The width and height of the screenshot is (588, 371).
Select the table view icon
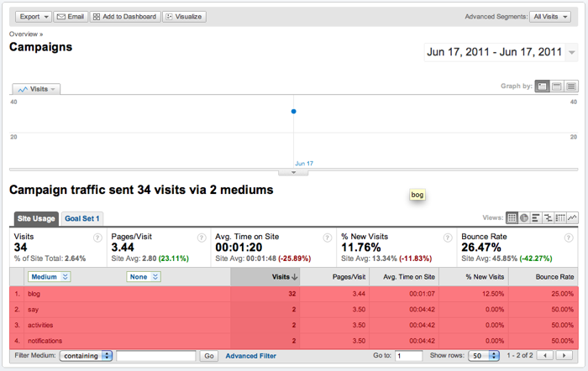click(512, 218)
